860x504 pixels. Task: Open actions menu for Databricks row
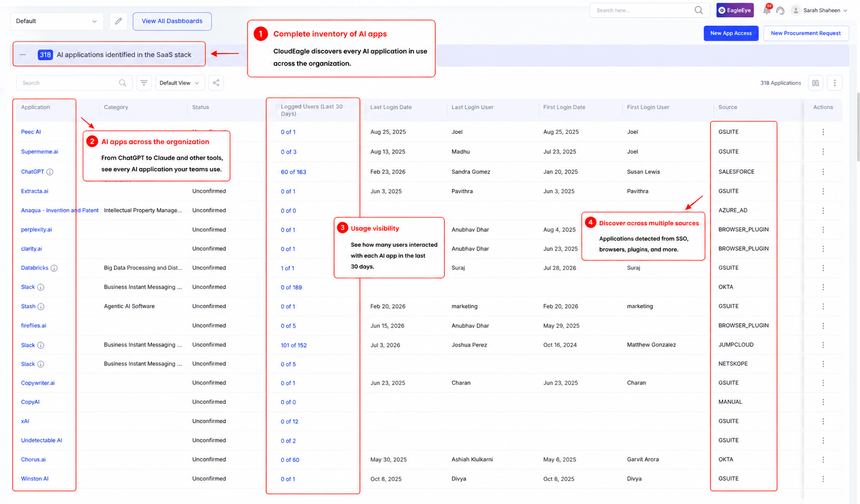click(823, 268)
